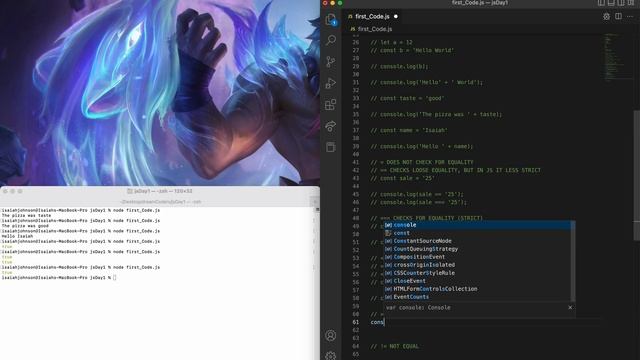Click VS Code window title 'first_Code.js — jsDay1'
640x360 pixels.
pos(480,2)
